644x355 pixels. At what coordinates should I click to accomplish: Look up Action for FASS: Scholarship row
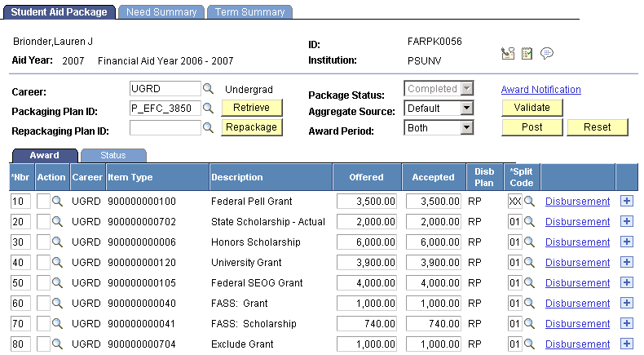58,324
